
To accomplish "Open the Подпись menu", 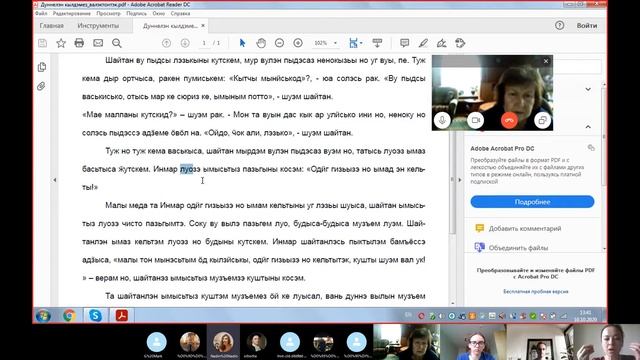I will coord(136,13).
